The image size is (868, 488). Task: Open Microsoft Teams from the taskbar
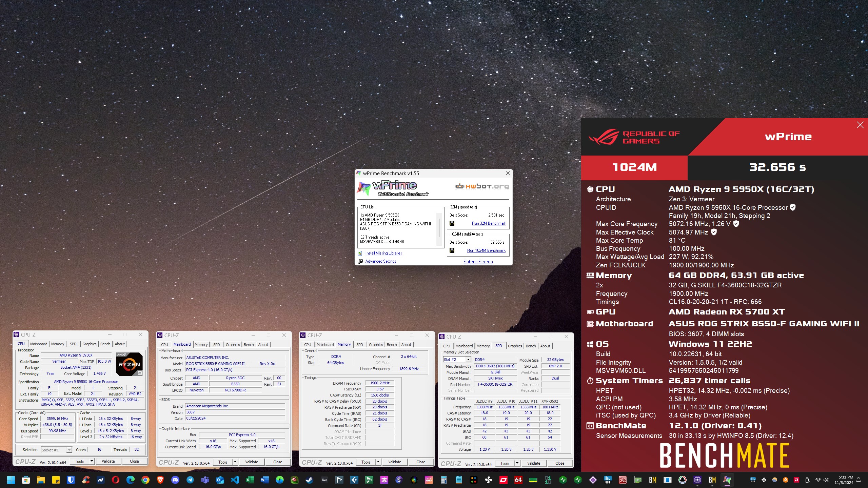tap(205, 480)
